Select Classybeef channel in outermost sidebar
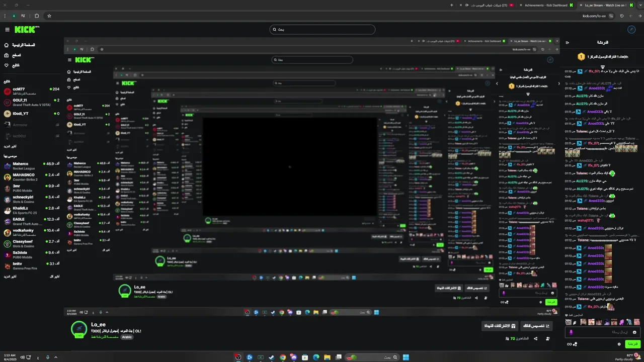Screen dimensions: 644x362 coord(31,243)
